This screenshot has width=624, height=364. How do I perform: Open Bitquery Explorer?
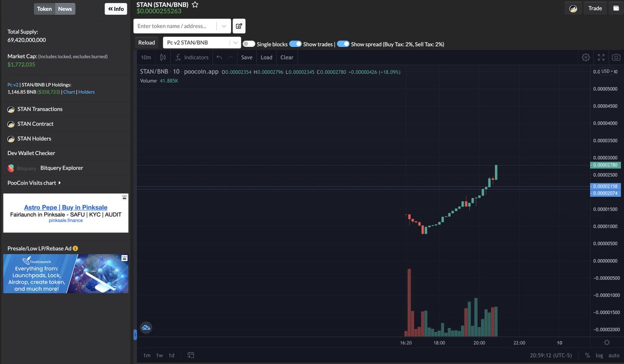[62, 168]
